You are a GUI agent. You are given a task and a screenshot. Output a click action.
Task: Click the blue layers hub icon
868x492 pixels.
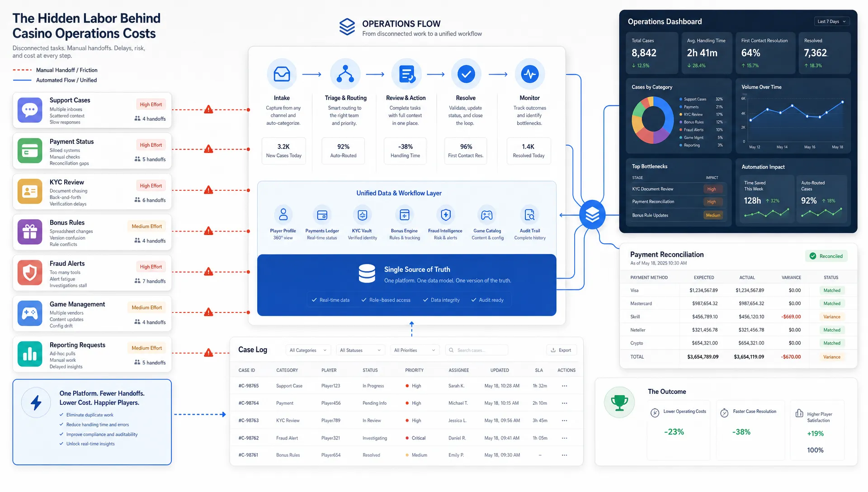592,215
